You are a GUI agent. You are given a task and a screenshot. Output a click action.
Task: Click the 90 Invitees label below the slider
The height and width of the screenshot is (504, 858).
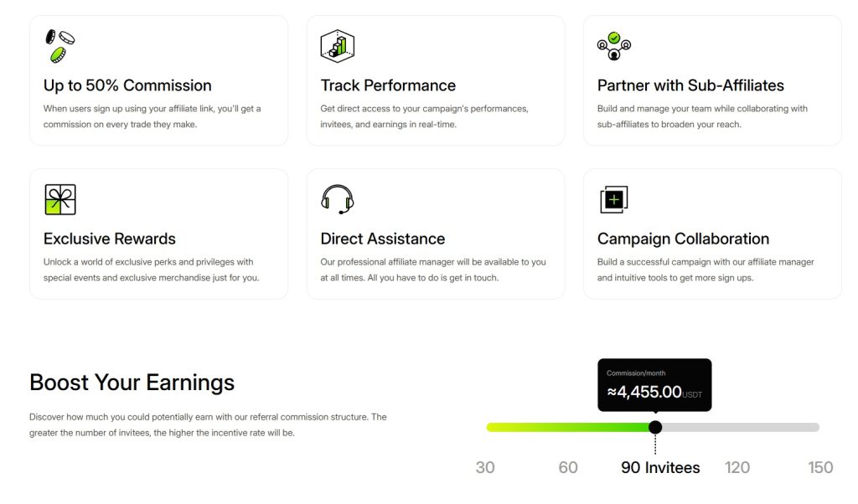click(660, 467)
